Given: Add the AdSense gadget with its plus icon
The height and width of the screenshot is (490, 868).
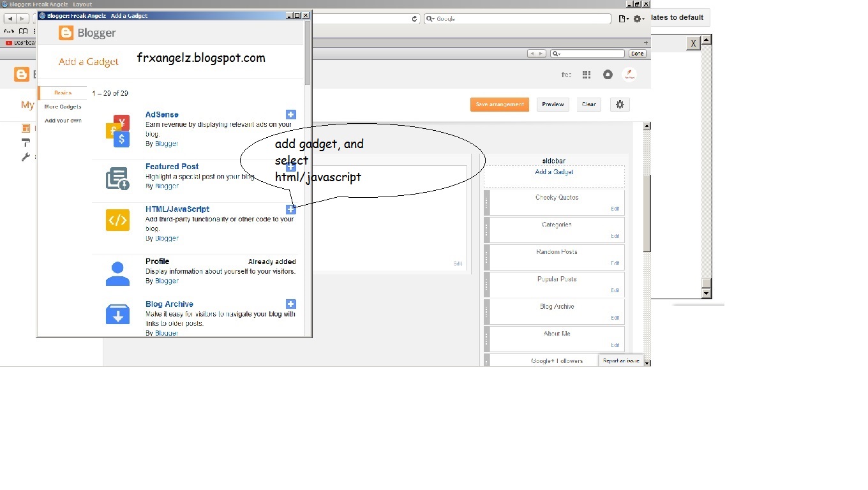Looking at the screenshot, I should 291,115.
